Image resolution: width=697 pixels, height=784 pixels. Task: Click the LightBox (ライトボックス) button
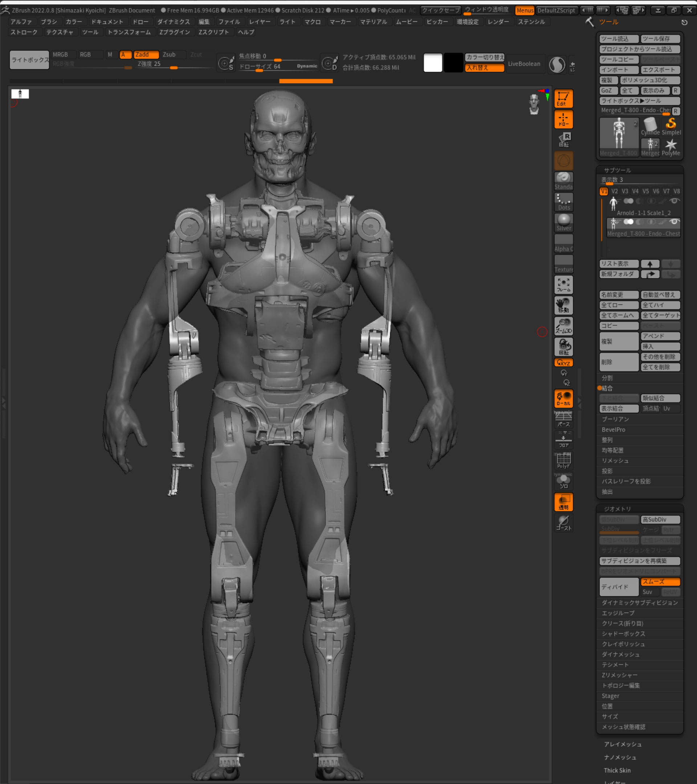pyautogui.click(x=29, y=60)
